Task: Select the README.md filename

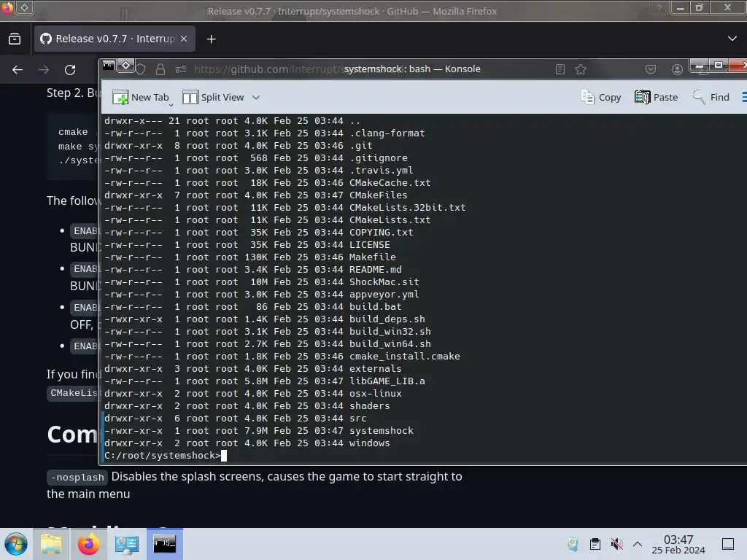Action: point(376,270)
